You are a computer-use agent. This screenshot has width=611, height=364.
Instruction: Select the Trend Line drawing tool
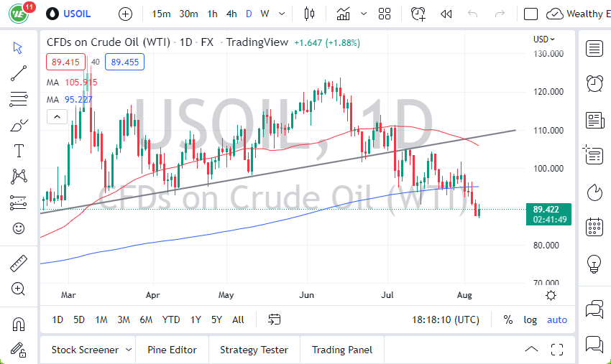19,73
